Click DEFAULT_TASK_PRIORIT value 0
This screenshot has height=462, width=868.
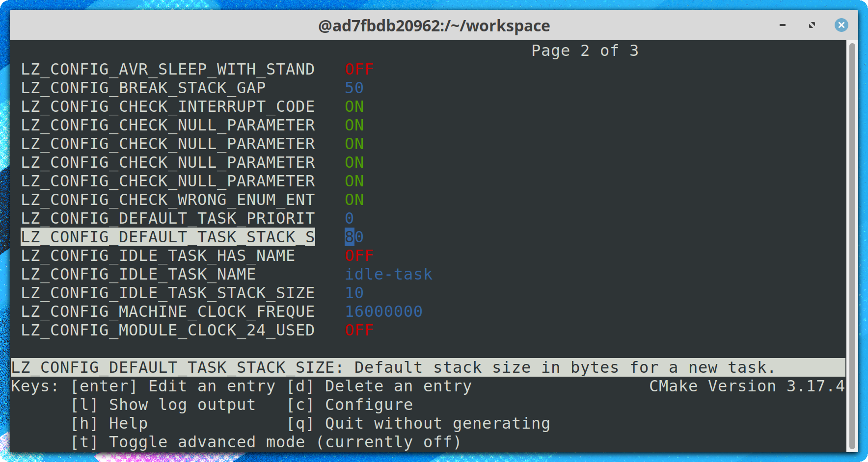pyautogui.click(x=350, y=218)
